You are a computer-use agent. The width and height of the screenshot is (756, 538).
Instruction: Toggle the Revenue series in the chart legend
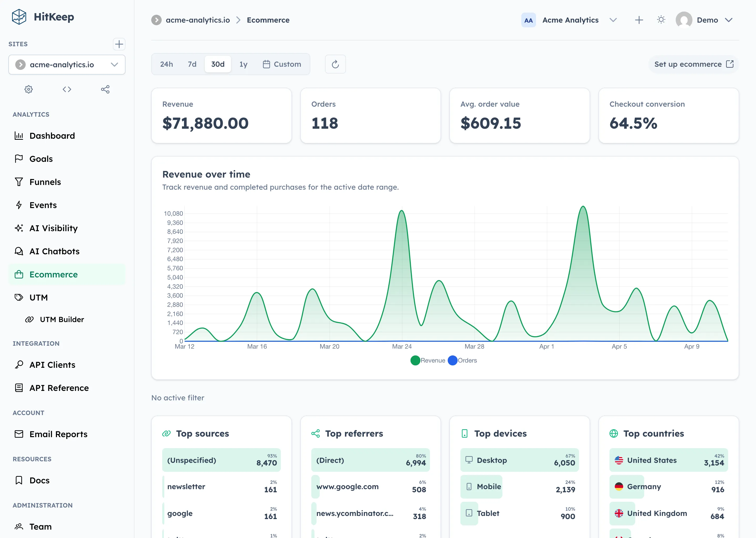click(427, 360)
